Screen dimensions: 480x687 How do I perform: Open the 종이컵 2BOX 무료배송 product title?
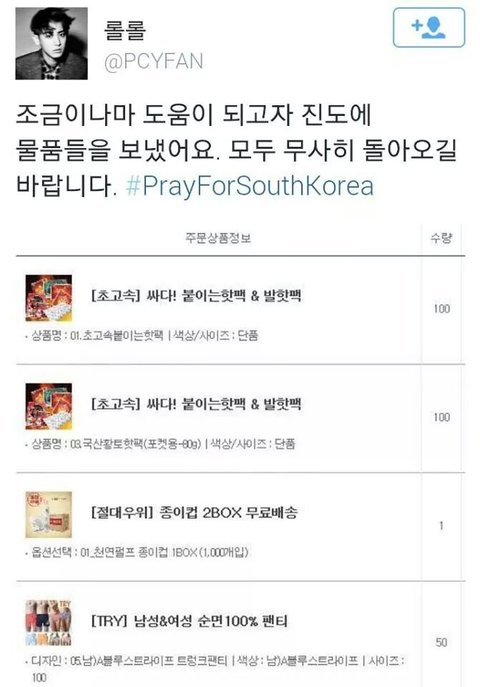coord(194,512)
